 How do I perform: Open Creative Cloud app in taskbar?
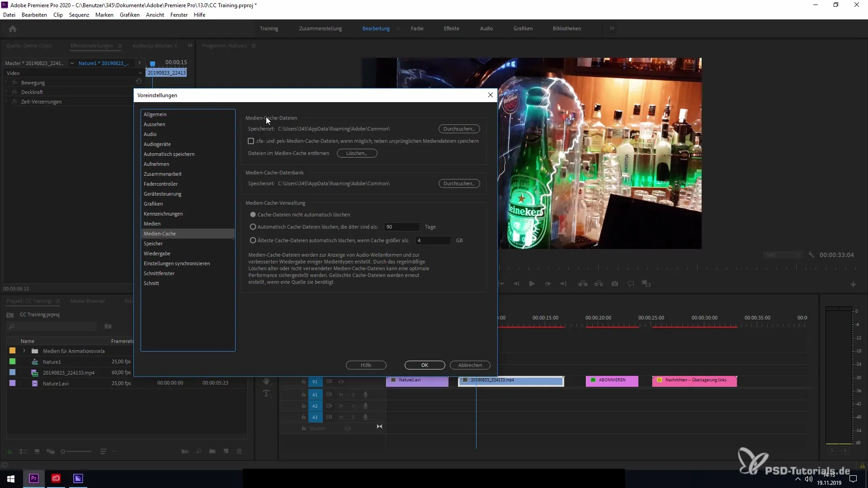pyautogui.click(x=56, y=479)
